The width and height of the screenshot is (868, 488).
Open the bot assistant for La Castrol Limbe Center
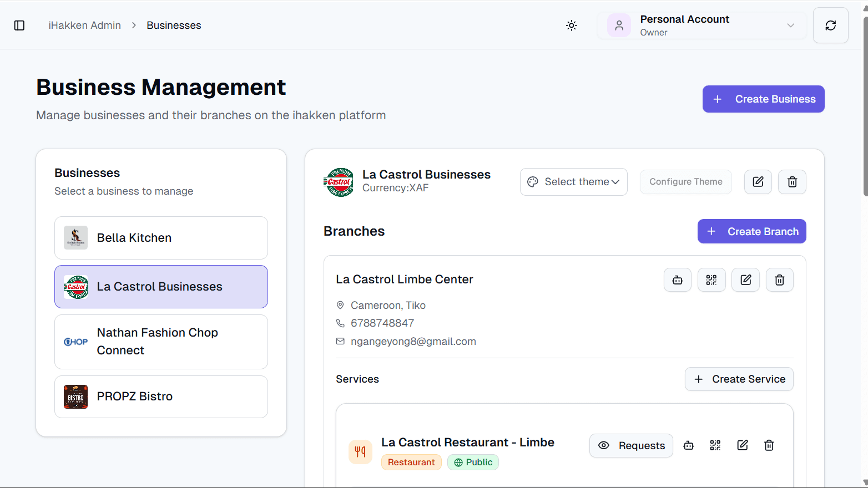677,279
